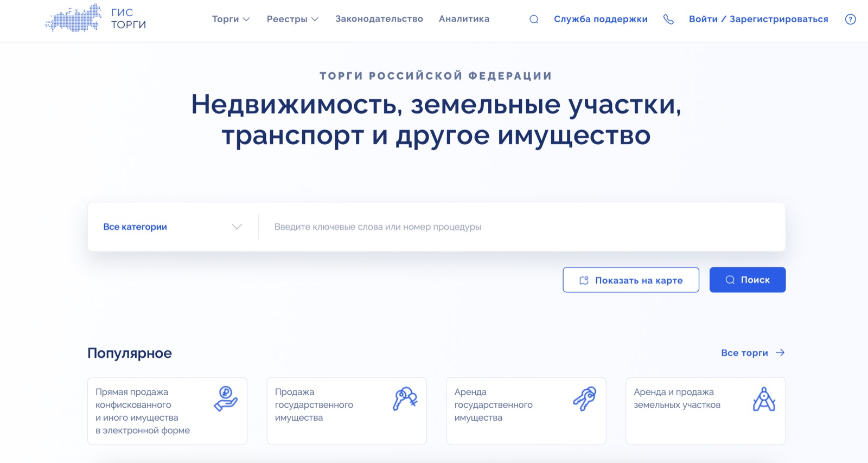Click the keys icon on Аренда государственного имущества

(x=585, y=399)
